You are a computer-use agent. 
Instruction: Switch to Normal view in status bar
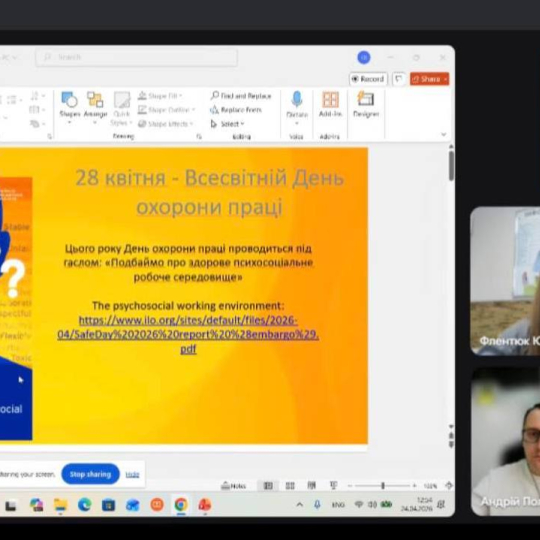tap(268, 486)
